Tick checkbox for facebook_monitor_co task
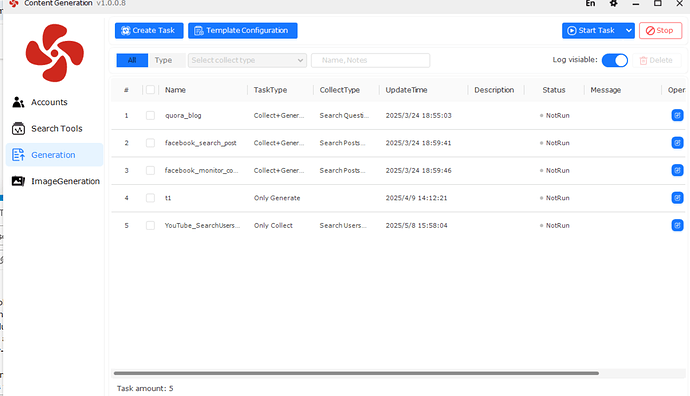690x396 pixels. coord(150,170)
